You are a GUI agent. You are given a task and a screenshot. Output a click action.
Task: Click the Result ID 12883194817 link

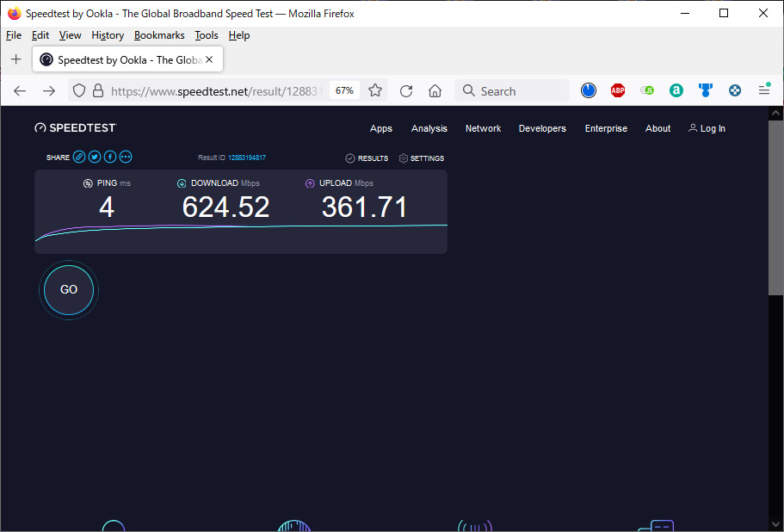click(x=246, y=158)
